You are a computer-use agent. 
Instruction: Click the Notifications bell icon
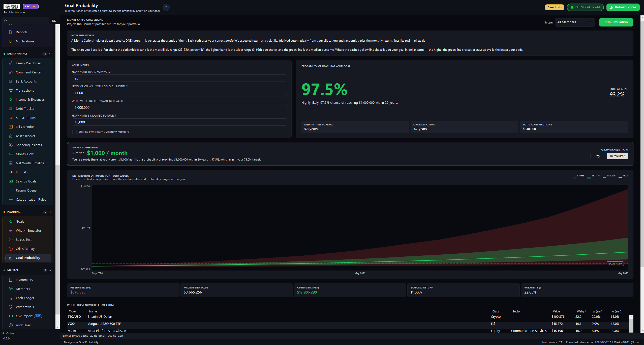point(11,41)
